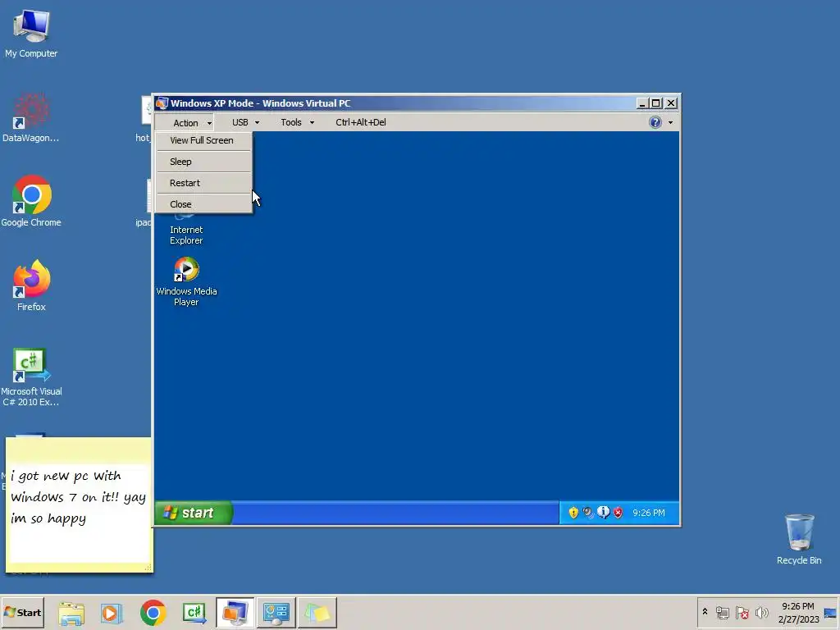Open the Windows 7 Start menu
The height and width of the screenshot is (630, 840).
pyautogui.click(x=22, y=612)
